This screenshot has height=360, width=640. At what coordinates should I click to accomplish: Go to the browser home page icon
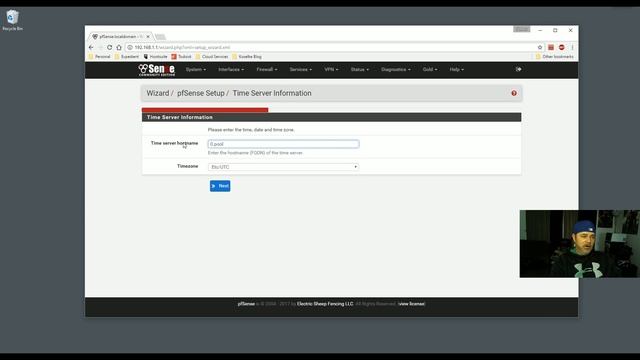119,47
